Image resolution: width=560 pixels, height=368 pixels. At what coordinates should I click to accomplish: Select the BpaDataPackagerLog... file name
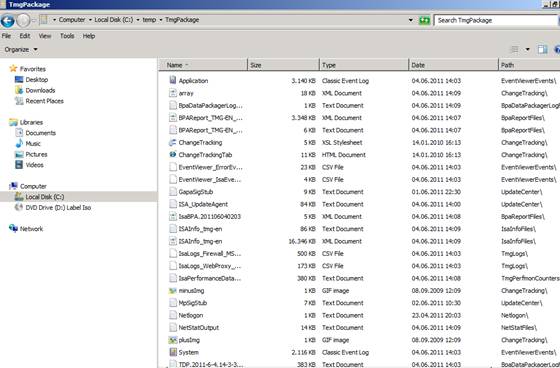(x=210, y=105)
